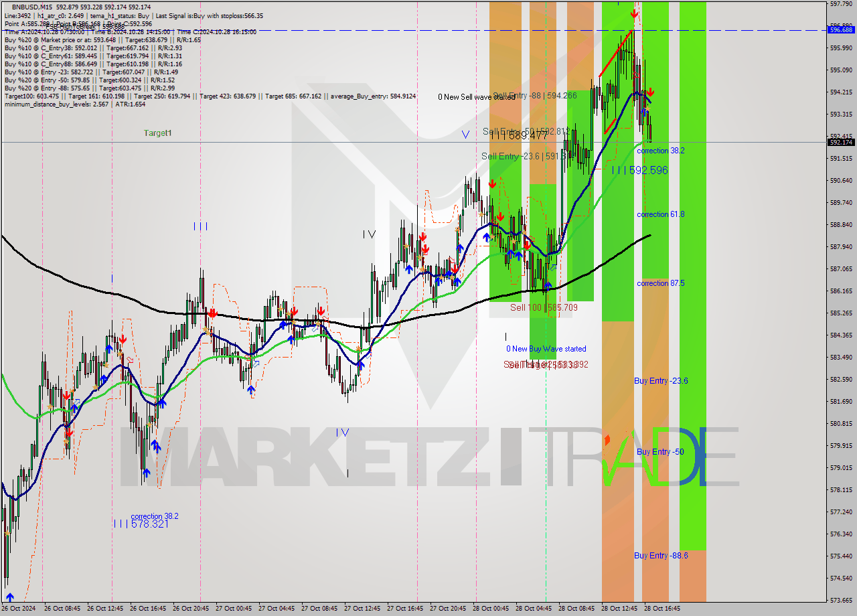Click the 'Buy Entry -23.6' label
Image resolution: width=857 pixels, height=616 pixels.
click(661, 381)
